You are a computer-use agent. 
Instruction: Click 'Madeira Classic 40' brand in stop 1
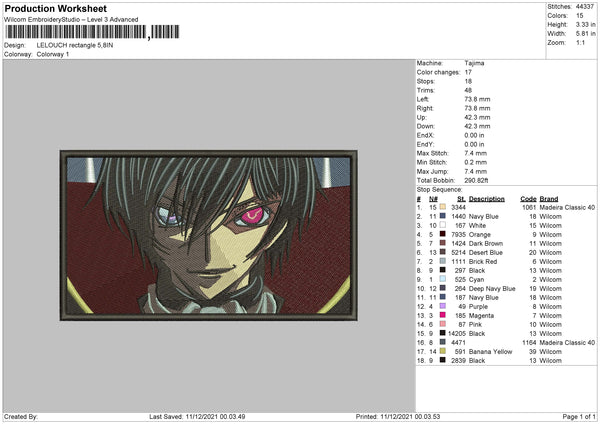567,207
